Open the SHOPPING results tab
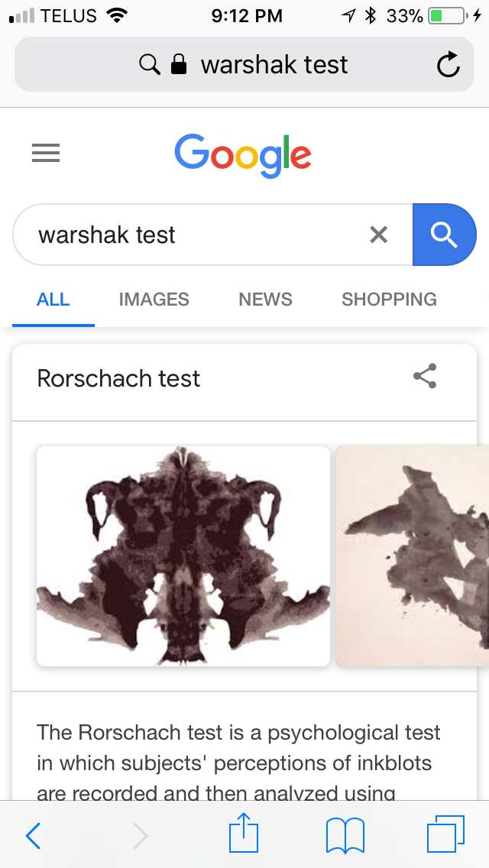The height and width of the screenshot is (868, 489). 389,300
